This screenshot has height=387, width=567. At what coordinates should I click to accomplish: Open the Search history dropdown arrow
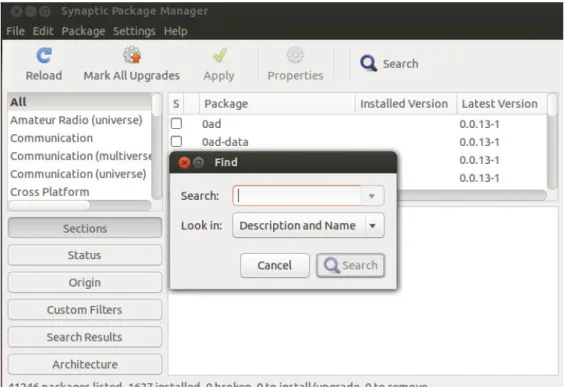pyautogui.click(x=372, y=196)
